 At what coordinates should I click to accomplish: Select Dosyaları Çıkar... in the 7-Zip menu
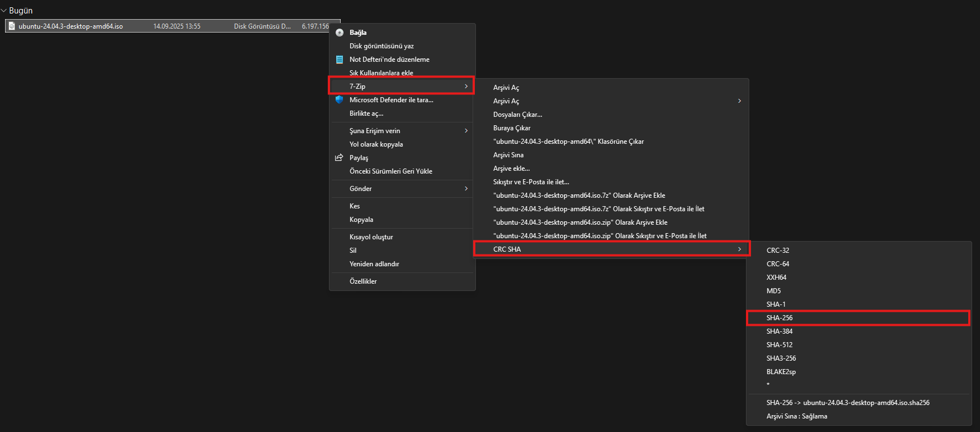tap(611, 115)
